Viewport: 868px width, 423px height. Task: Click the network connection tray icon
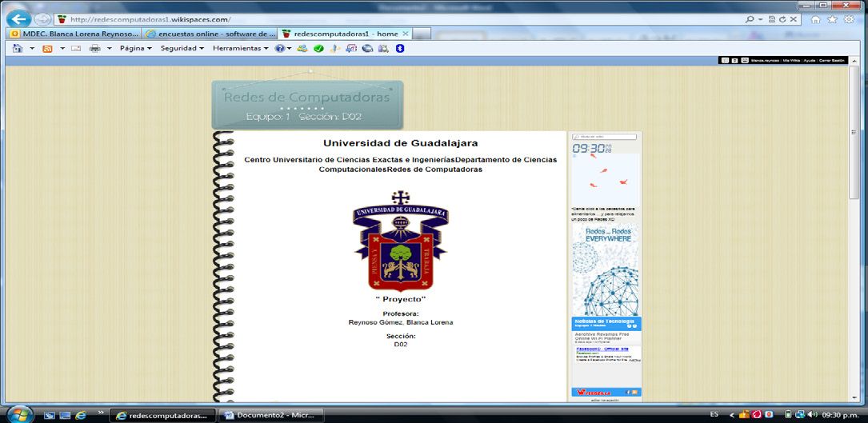point(799,414)
